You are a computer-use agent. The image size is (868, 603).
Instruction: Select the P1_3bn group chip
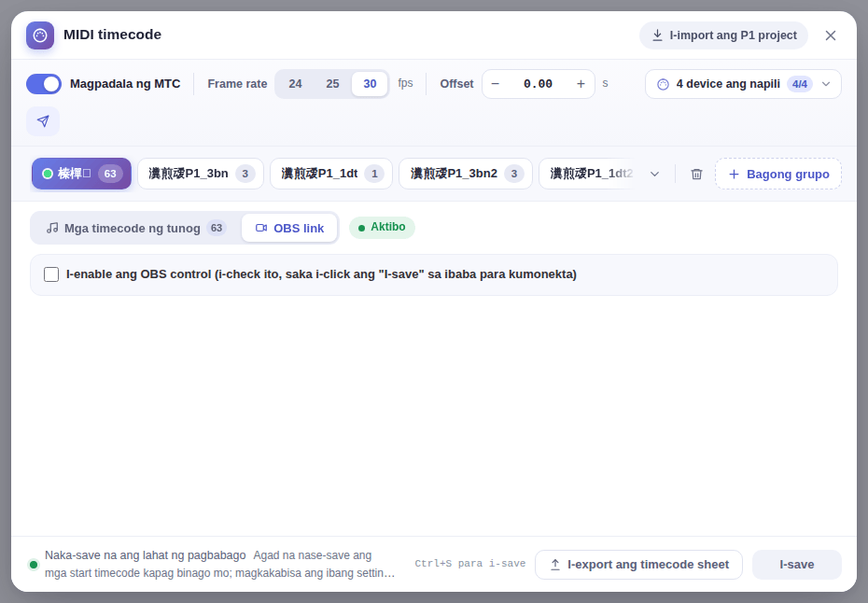click(201, 174)
